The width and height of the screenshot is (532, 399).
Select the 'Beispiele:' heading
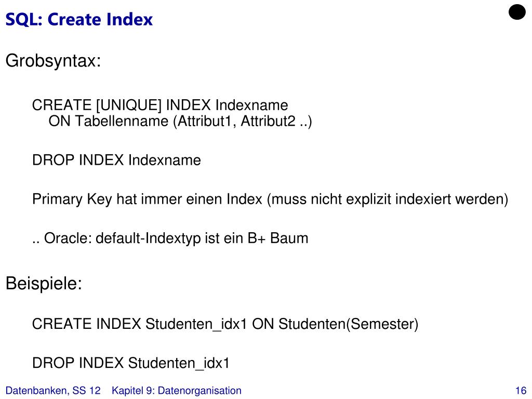[x=44, y=283]
